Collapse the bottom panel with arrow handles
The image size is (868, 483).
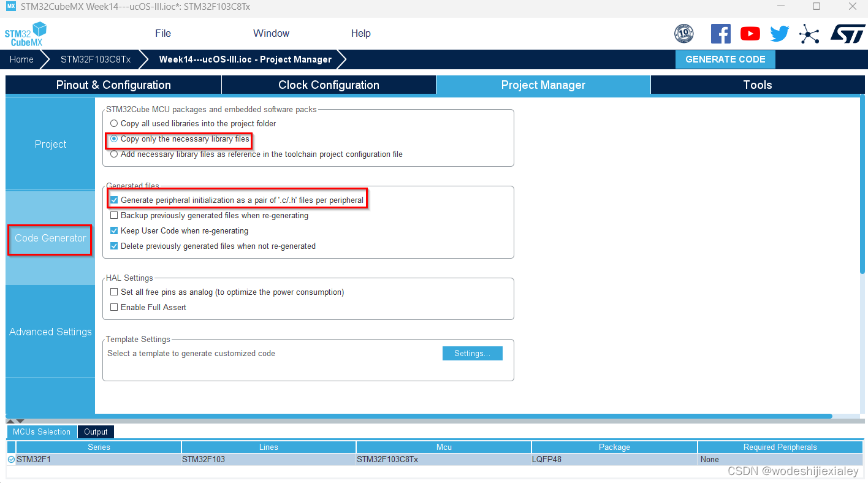point(15,421)
